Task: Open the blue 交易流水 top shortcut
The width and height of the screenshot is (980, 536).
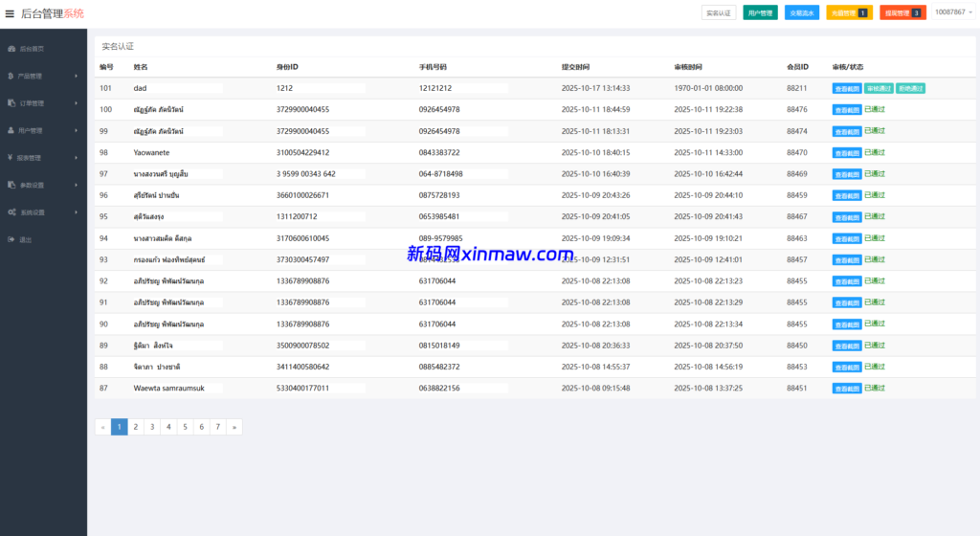Action: click(x=802, y=13)
